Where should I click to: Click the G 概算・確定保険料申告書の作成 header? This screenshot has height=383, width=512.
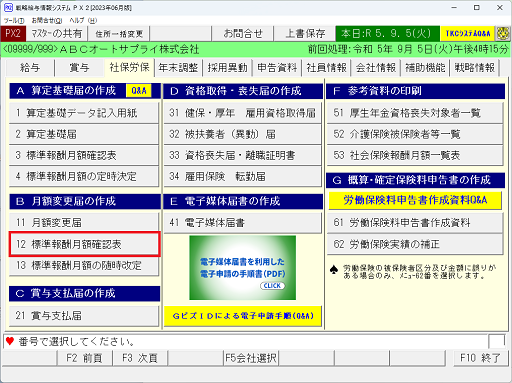point(415,180)
